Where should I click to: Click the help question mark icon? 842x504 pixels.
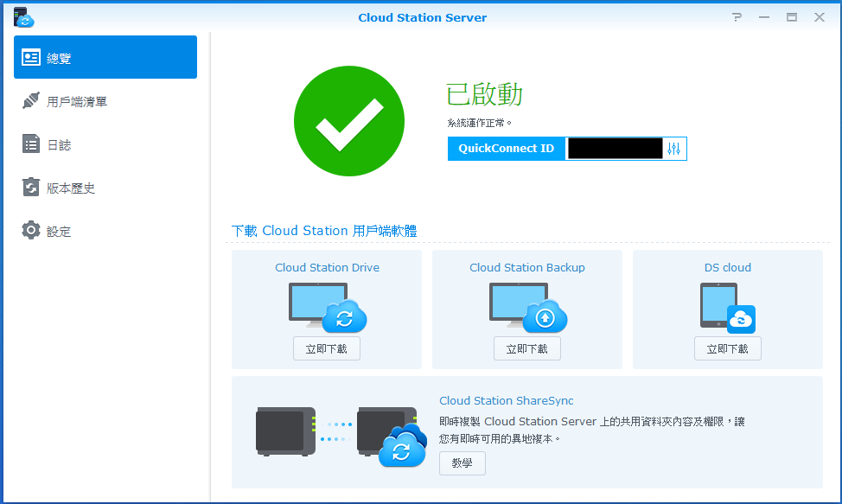[737, 17]
